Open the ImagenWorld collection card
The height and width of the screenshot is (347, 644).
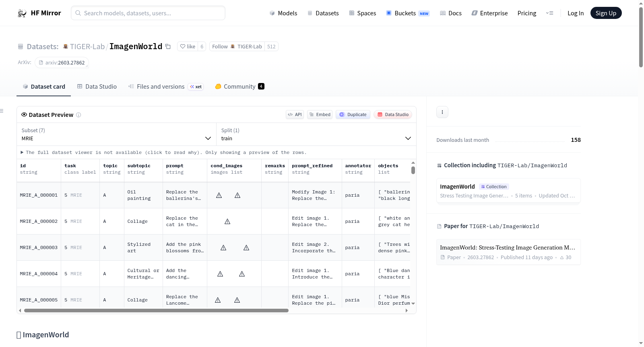(508, 191)
